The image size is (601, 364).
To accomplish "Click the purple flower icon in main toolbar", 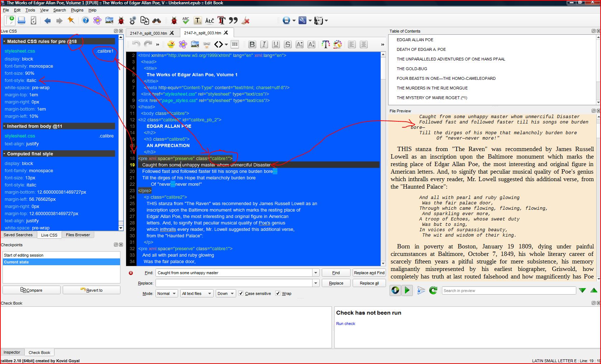I will pyautogui.click(x=97, y=20).
